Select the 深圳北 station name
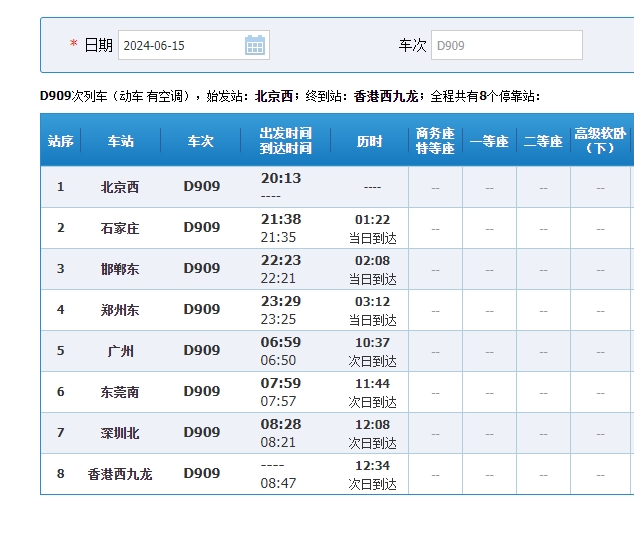The width and height of the screenshot is (634, 533). click(x=120, y=433)
